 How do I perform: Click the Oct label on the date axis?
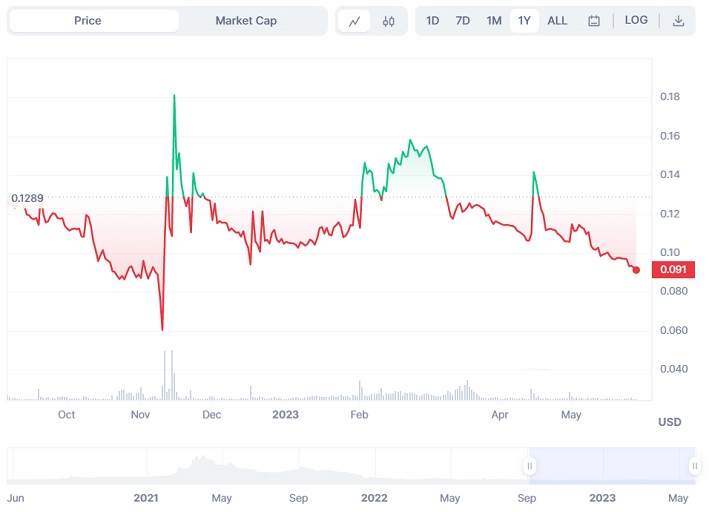tap(66, 415)
